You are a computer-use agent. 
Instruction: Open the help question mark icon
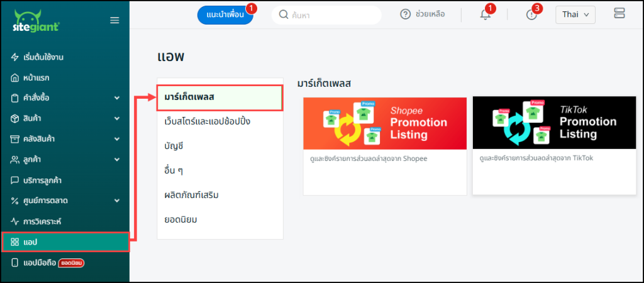[x=406, y=14]
